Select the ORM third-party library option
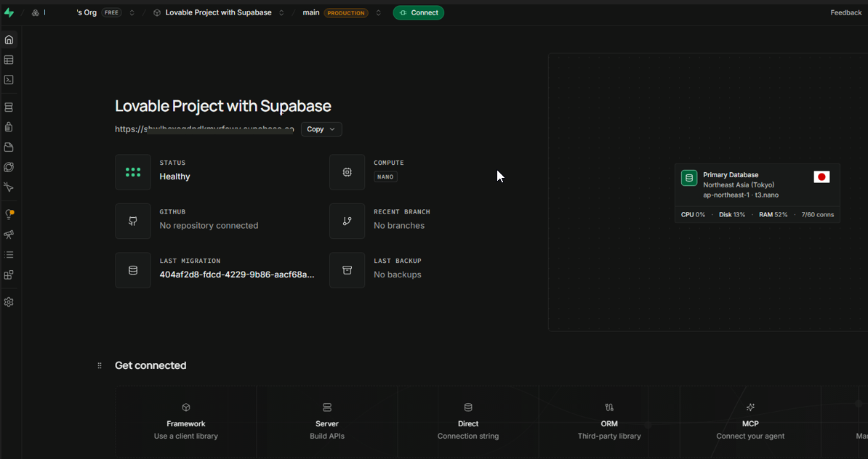The height and width of the screenshot is (459, 868). (x=609, y=422)
